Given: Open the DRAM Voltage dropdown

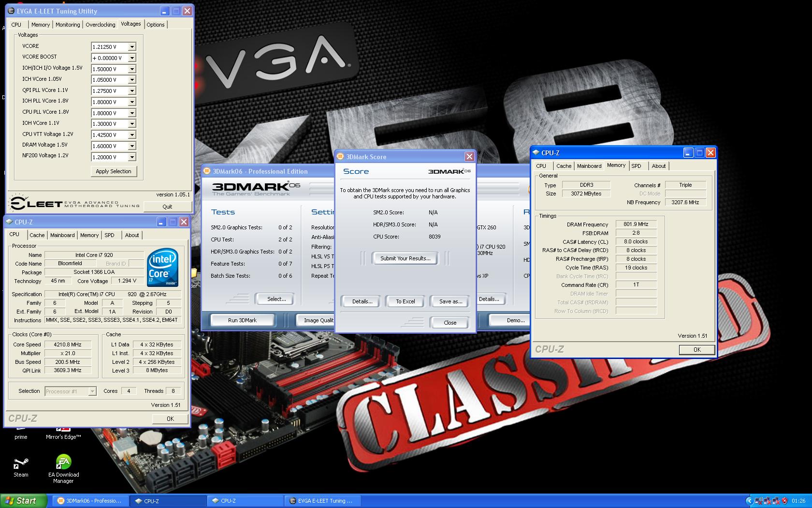Looking at the screenshot, I should (x=132, y=146).
